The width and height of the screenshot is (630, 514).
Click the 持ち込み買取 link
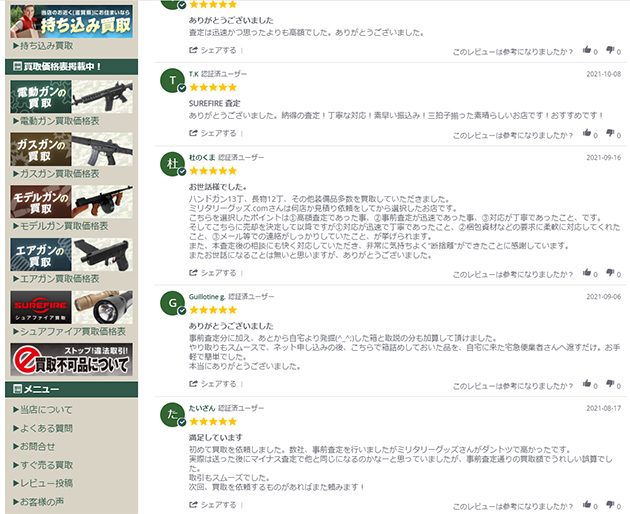43,46
